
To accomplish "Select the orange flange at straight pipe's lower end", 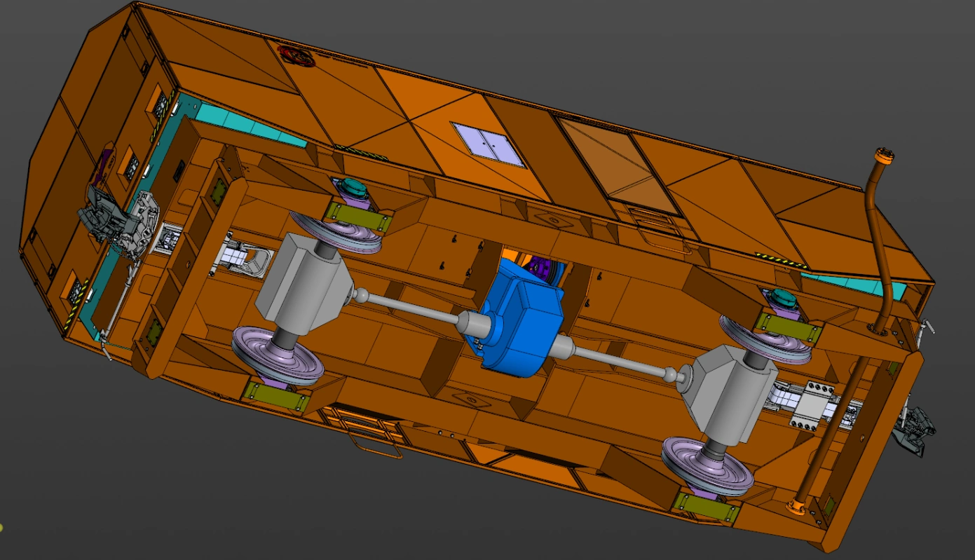I will point(796,506).
